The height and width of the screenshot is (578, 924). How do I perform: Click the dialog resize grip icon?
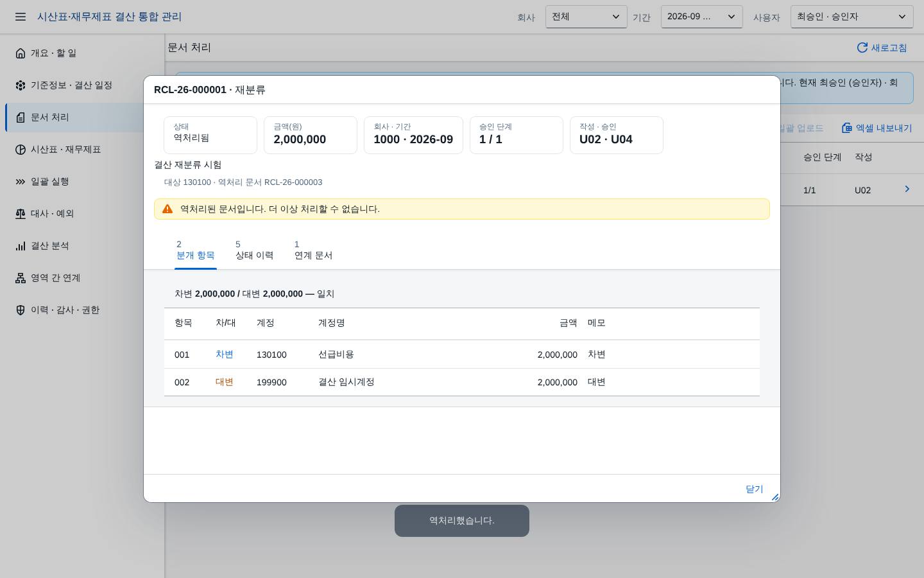click(x=775, y=497)
